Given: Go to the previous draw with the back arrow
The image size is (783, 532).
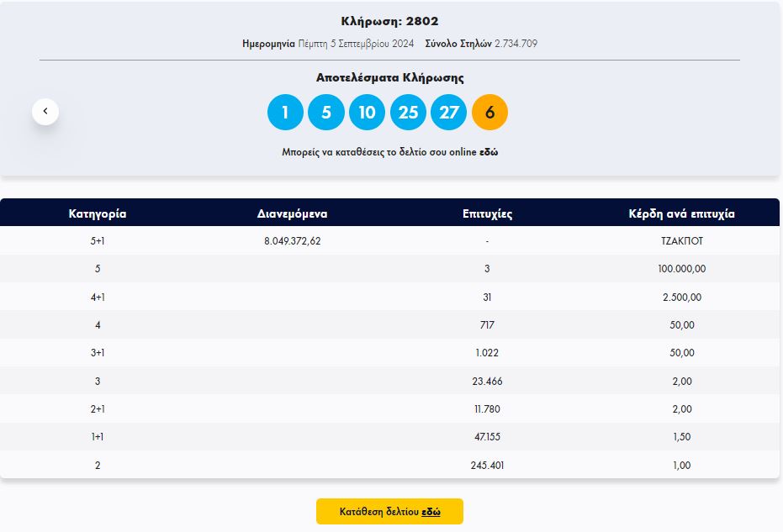Looking at the screenshot, I should pyautogui.click(x=45, y=111).
